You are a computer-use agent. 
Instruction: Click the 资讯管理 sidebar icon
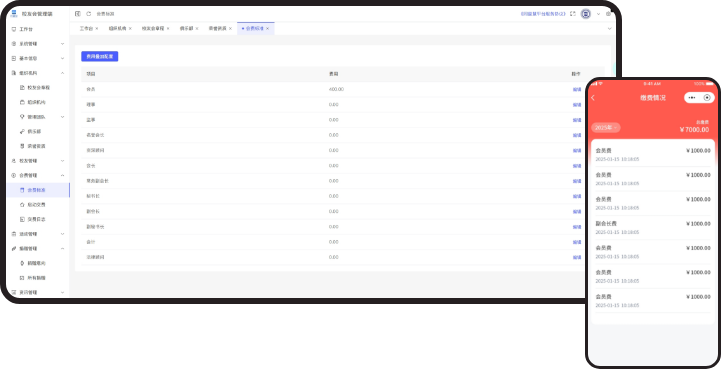click(14, 292)
